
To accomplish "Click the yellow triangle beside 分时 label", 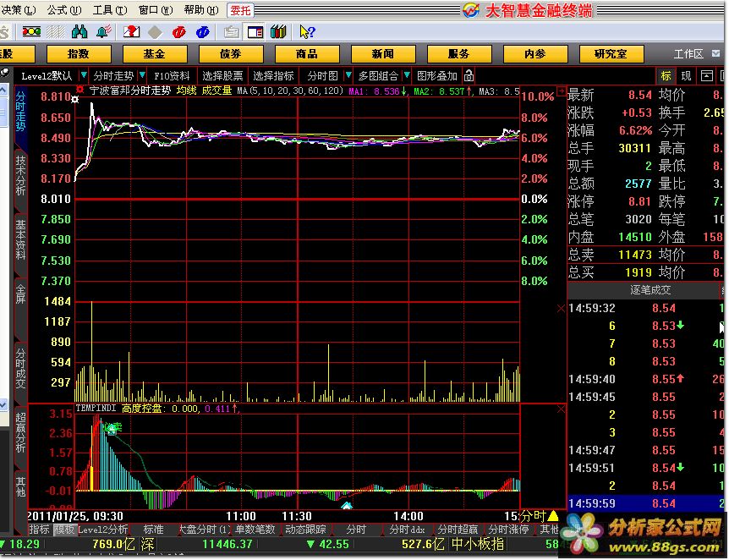I will point(553,516).
